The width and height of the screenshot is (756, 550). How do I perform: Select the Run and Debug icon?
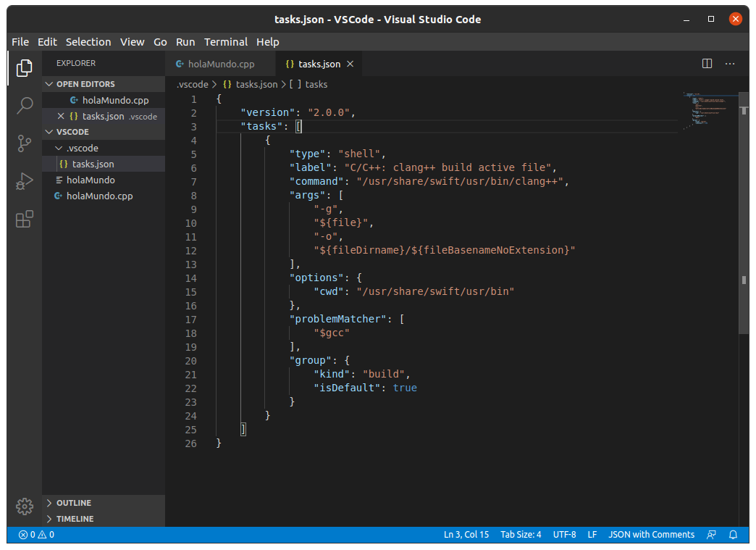(x=24, y=181)
